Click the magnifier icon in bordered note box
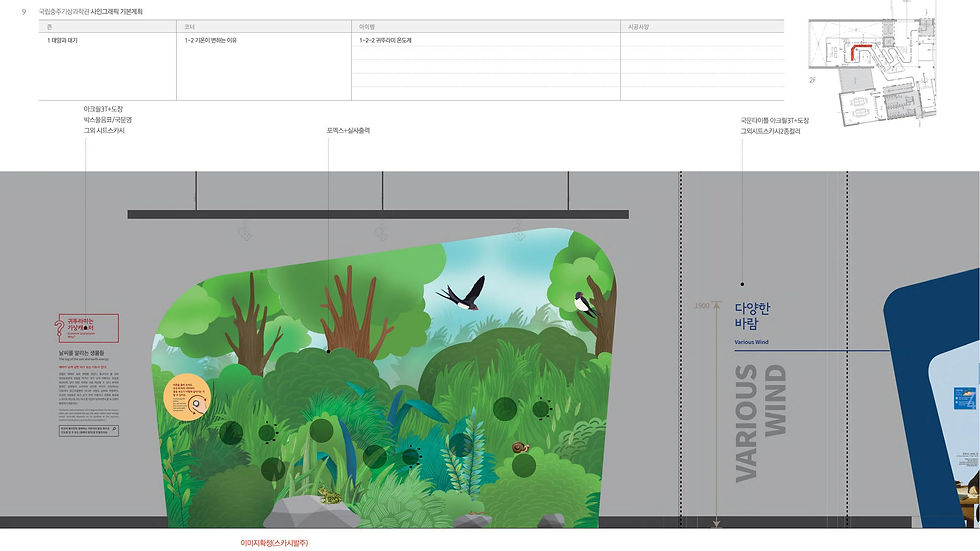Image resolution: width=980 pixels, height=551 pixels. (x=114, y=429)
